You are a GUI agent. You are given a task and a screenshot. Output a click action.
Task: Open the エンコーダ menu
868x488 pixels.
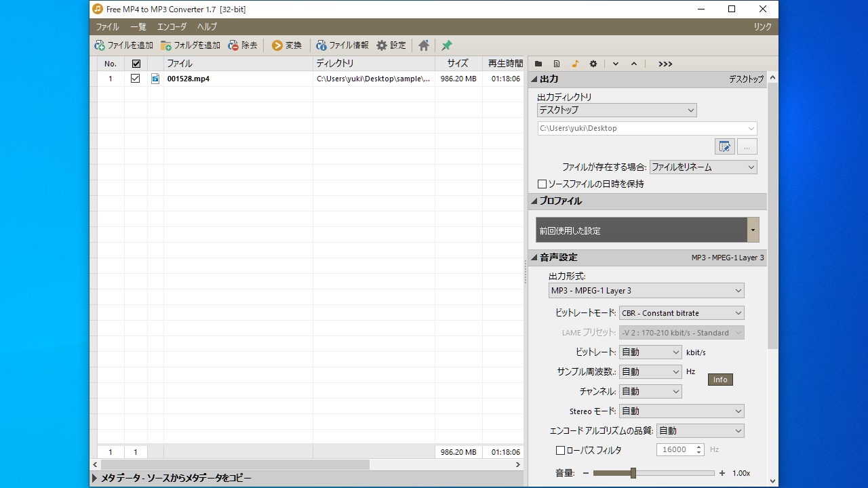(x=172, y=27)
